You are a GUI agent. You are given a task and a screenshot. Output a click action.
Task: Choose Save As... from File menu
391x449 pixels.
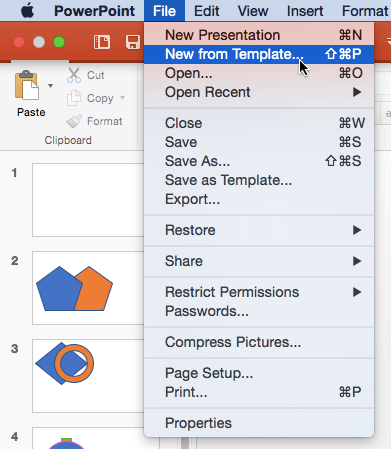(x=259, y=161)
